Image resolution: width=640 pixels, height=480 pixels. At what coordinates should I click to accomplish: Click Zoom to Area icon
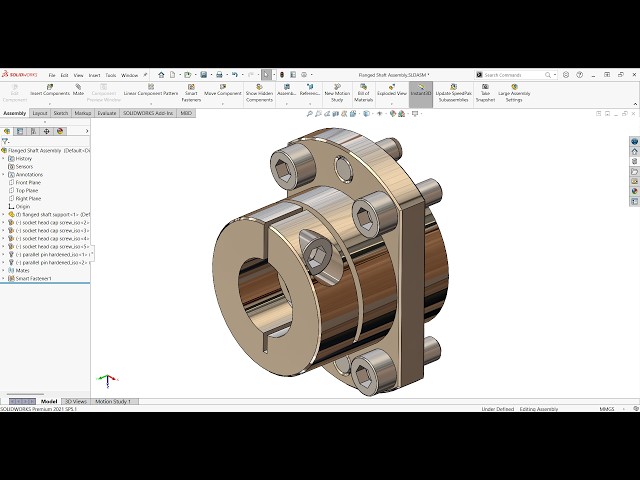[x=318, y=114]
